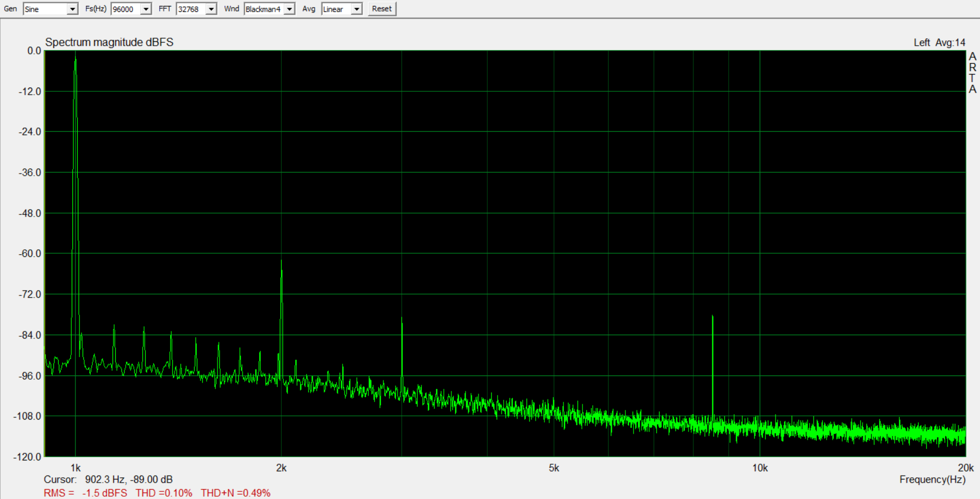The width and height of the screenshot is (980, 499).
Task: Click the 'Frequency(Hz)' axis label
Action: [932, 479]
